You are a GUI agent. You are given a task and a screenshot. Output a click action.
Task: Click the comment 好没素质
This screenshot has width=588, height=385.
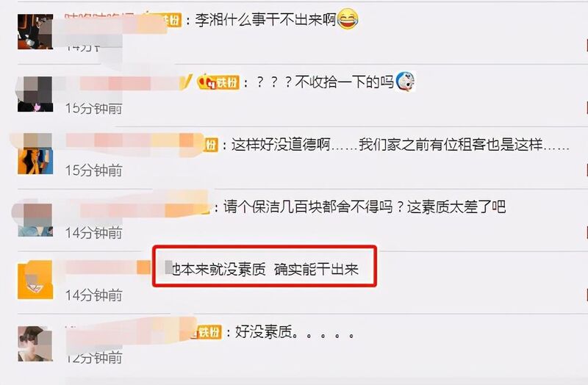coord(295,332)
